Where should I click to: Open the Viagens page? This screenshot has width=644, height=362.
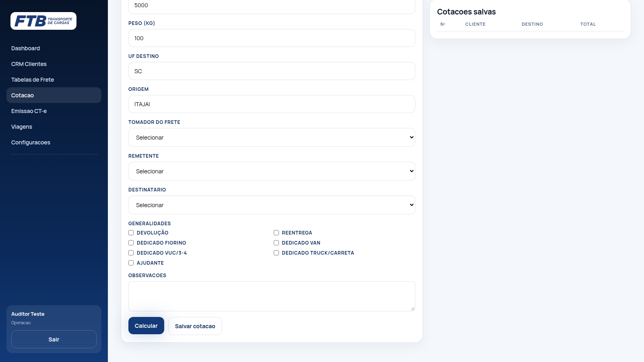click(54, 127)
